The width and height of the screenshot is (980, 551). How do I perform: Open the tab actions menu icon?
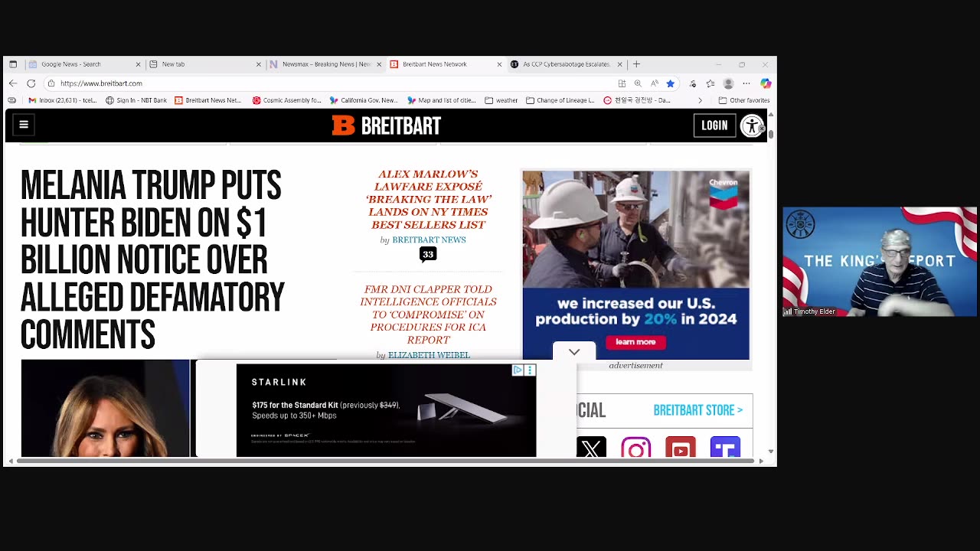pos(13,64)
